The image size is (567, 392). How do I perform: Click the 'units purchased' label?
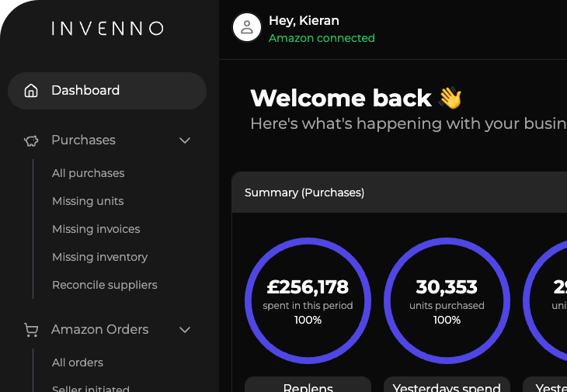pos(447,306)
